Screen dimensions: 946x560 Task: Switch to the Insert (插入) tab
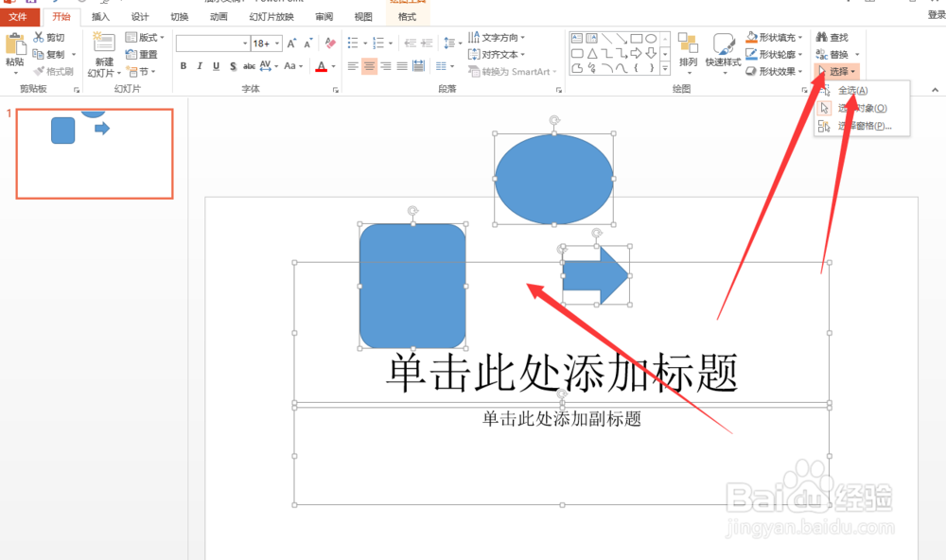click(100, 17)
